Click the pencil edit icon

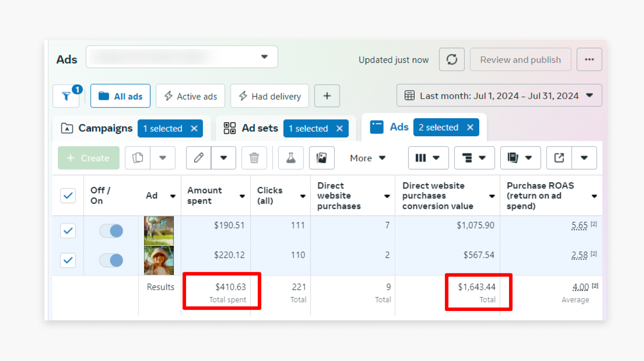coord(199,158)
